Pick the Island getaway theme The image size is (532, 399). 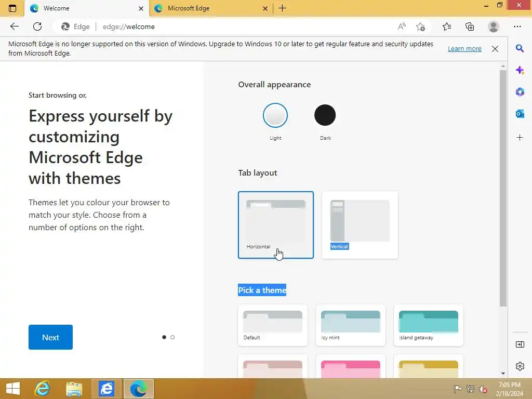tap(429, 325)
